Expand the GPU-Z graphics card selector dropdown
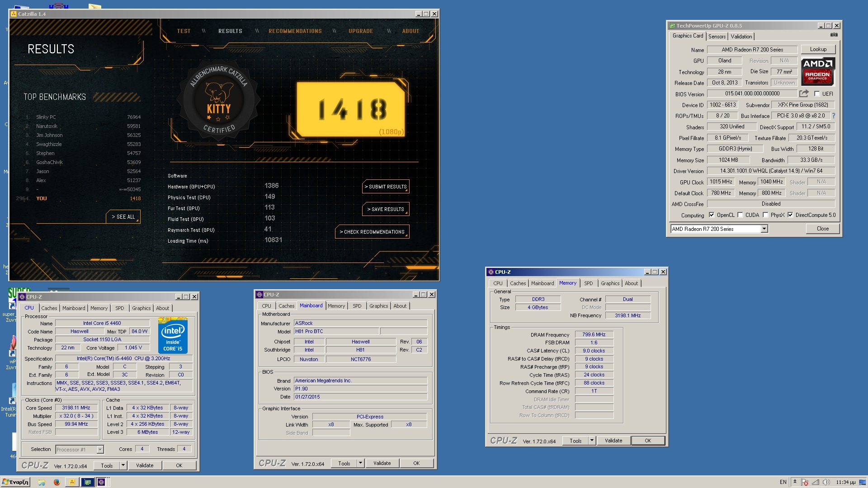Screen dimensions: 868x488 pyautogui.click(x=764, y=229)
